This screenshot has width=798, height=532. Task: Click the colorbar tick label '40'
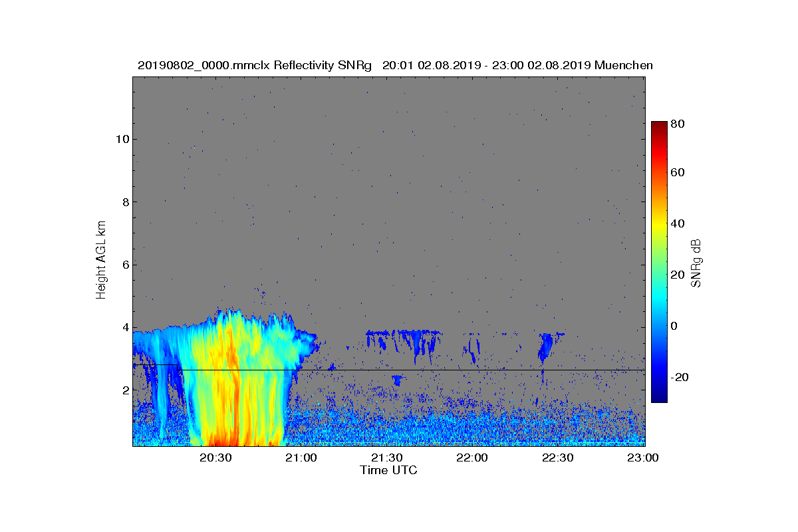click(678, 223)
